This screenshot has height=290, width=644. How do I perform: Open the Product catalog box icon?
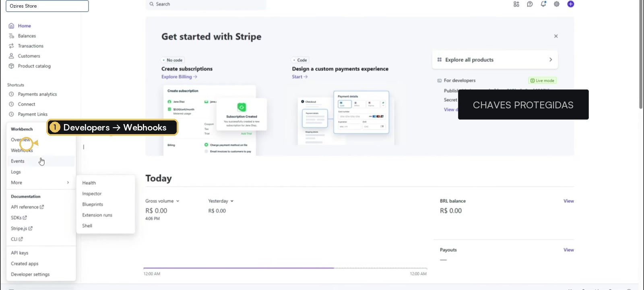(x=11, y=66)
